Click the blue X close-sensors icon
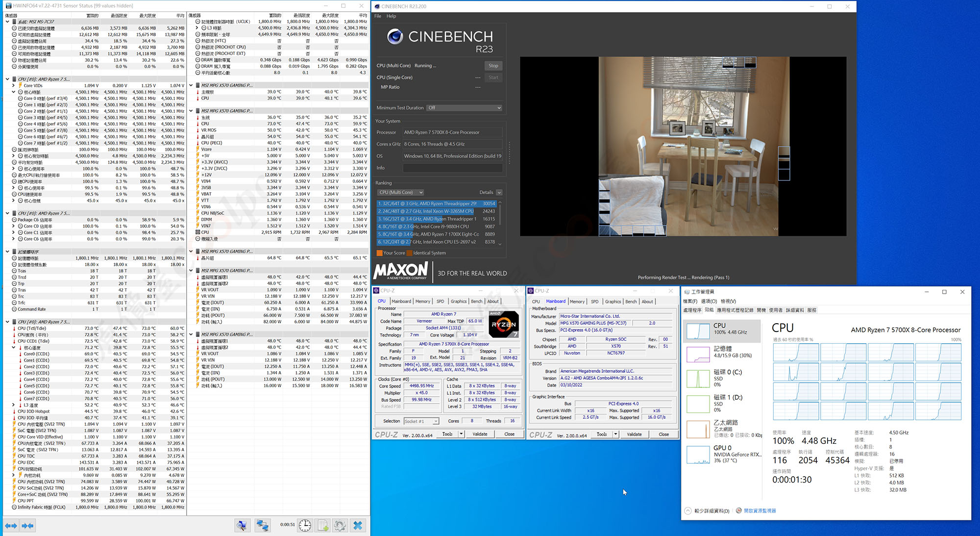Screen dimensions: 980x536 pos(358,526)
